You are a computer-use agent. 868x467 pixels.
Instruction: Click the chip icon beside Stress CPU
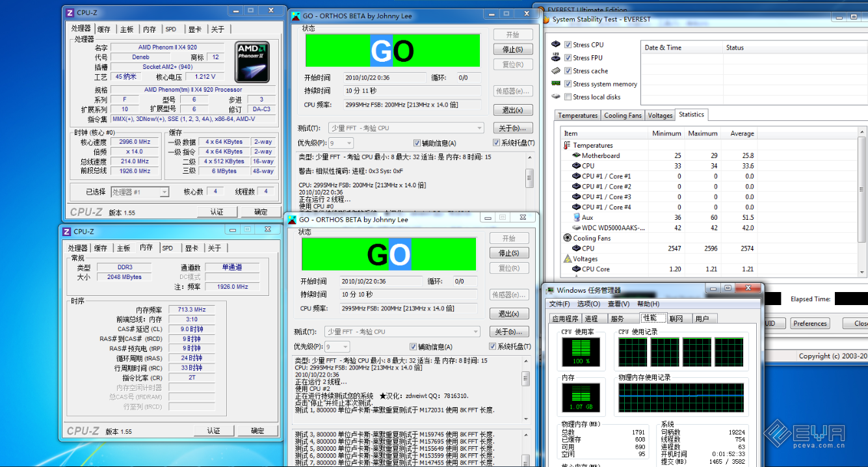[x=556, y=45]
